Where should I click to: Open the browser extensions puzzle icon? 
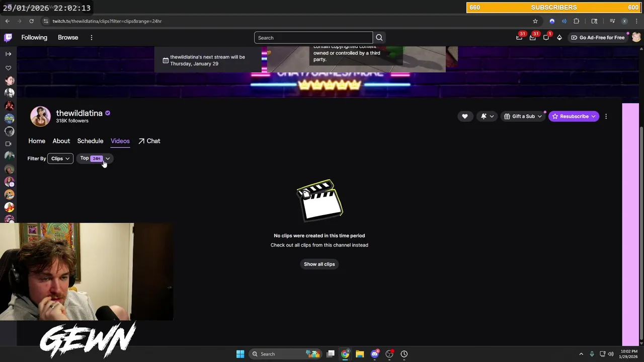coord(577,21)
